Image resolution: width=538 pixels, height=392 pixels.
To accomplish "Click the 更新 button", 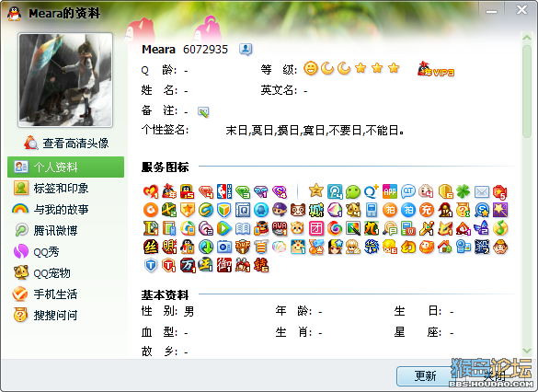I will 425,375.
